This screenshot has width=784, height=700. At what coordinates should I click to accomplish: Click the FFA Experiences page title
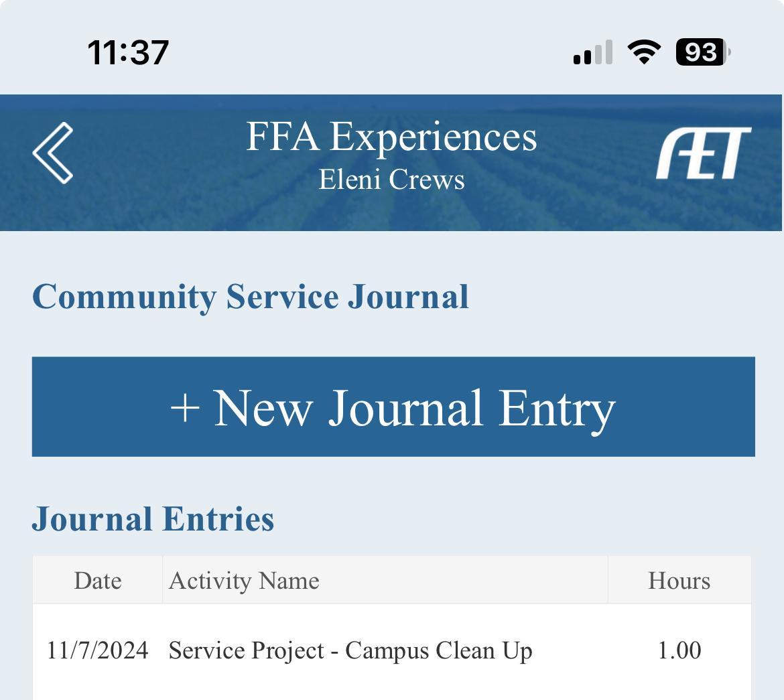(391, 137)
